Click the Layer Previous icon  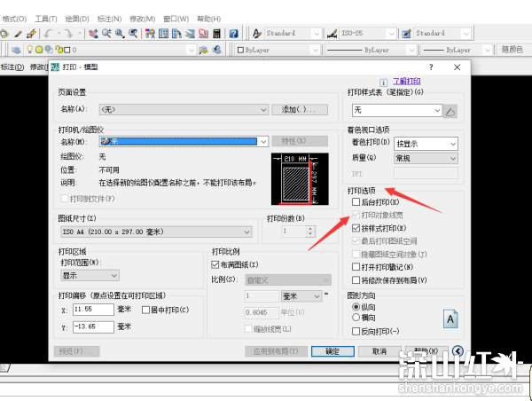point(217,50)
